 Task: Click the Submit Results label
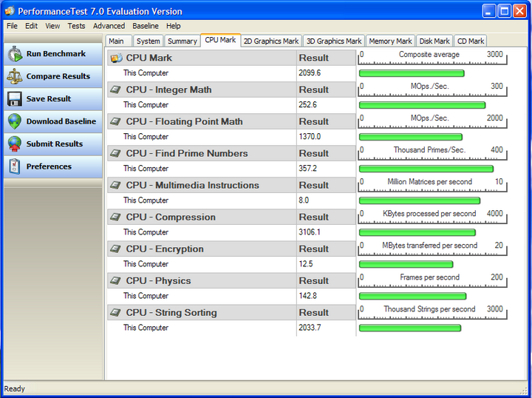tap(55, 144)
